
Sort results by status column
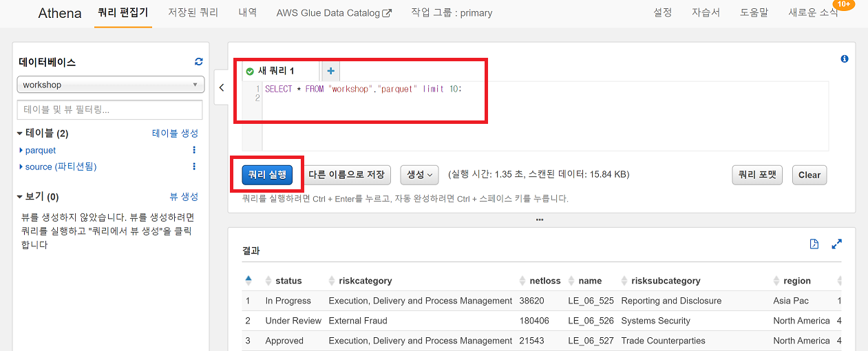[268, 281]
